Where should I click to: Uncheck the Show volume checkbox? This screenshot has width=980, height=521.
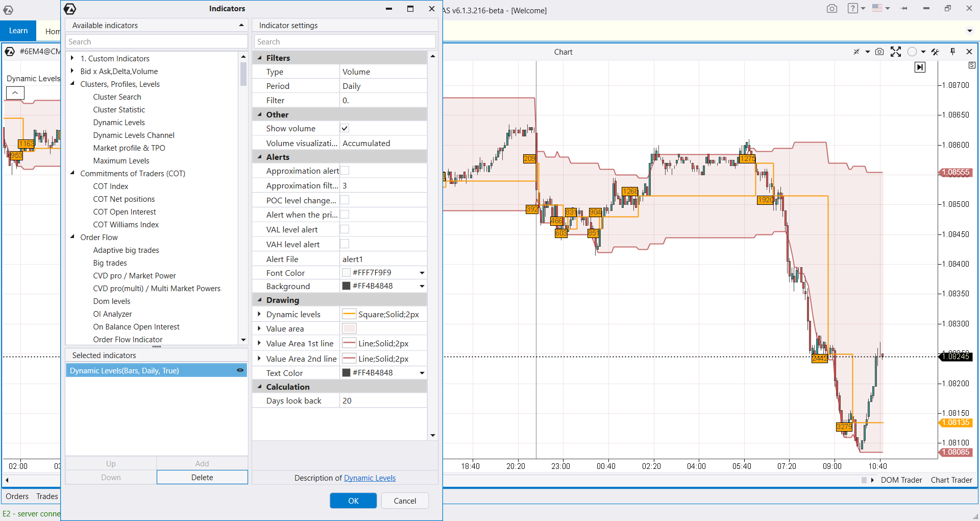[x=345, y=128]
